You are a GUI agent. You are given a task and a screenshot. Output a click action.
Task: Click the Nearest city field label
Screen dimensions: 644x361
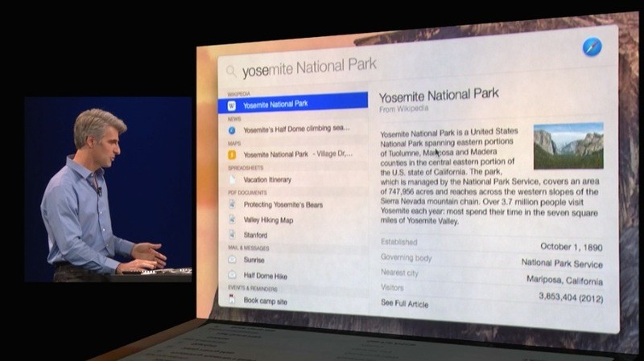[399, 273]
